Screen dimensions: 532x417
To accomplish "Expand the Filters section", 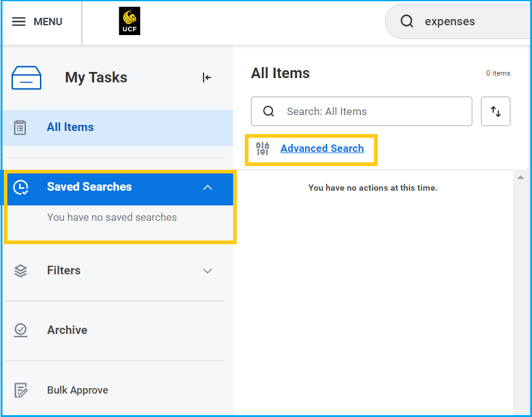I will point(208,271).
